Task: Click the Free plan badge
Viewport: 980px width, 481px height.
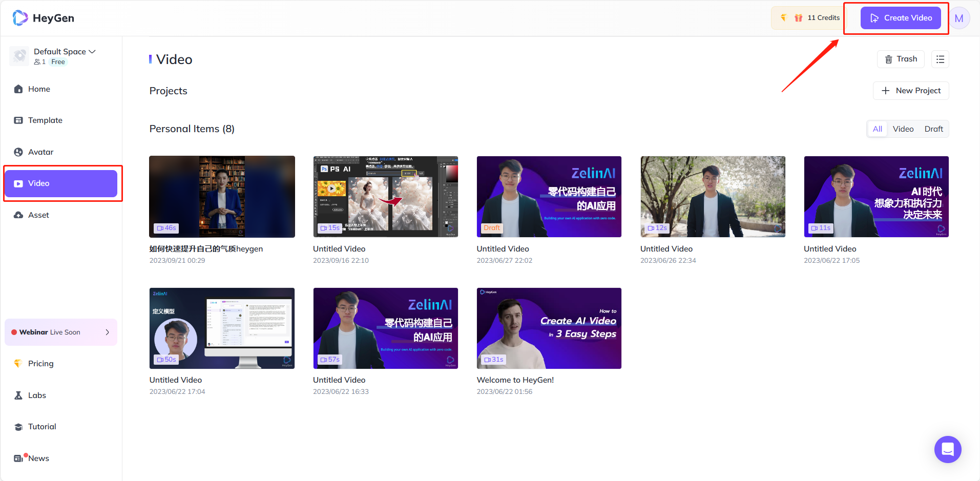Action: [x=58, y=62]
